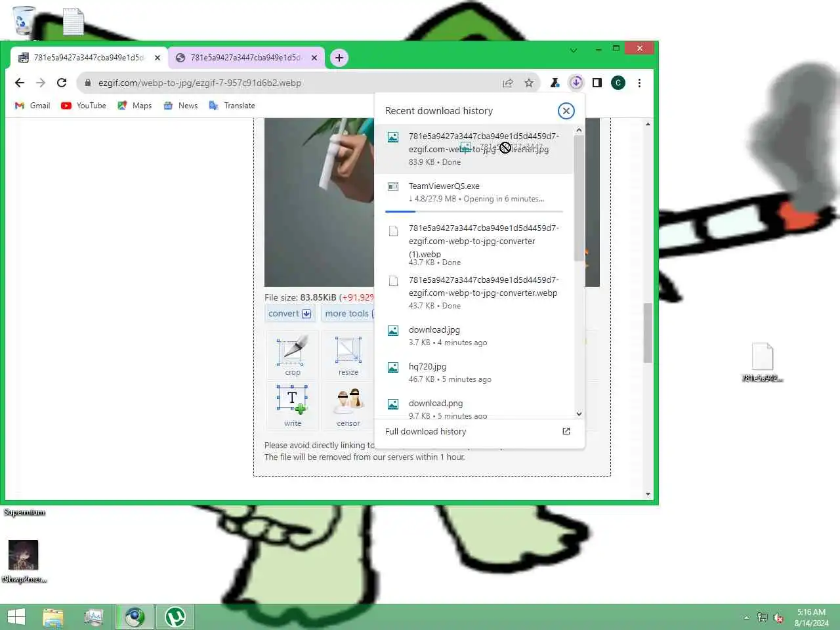
Task: Open the News bookmark
Action: pos(180,106)
